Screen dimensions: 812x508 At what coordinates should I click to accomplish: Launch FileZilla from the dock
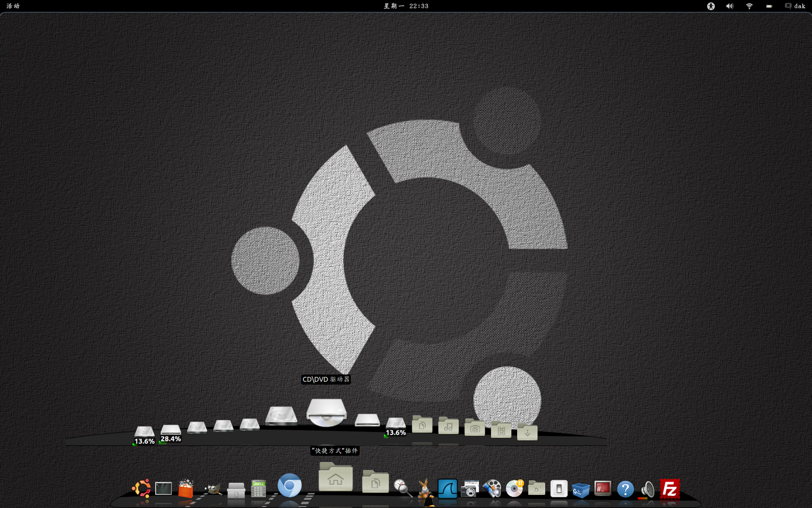pyautogui.click(x=670, y=489)
